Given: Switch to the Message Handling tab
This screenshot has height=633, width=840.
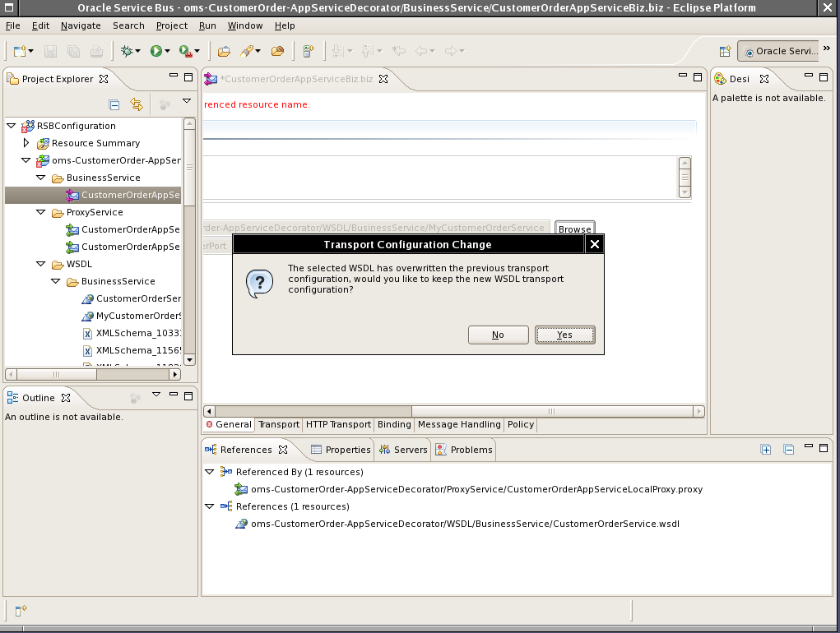Looking at the screenshot, I should [459, 424].
